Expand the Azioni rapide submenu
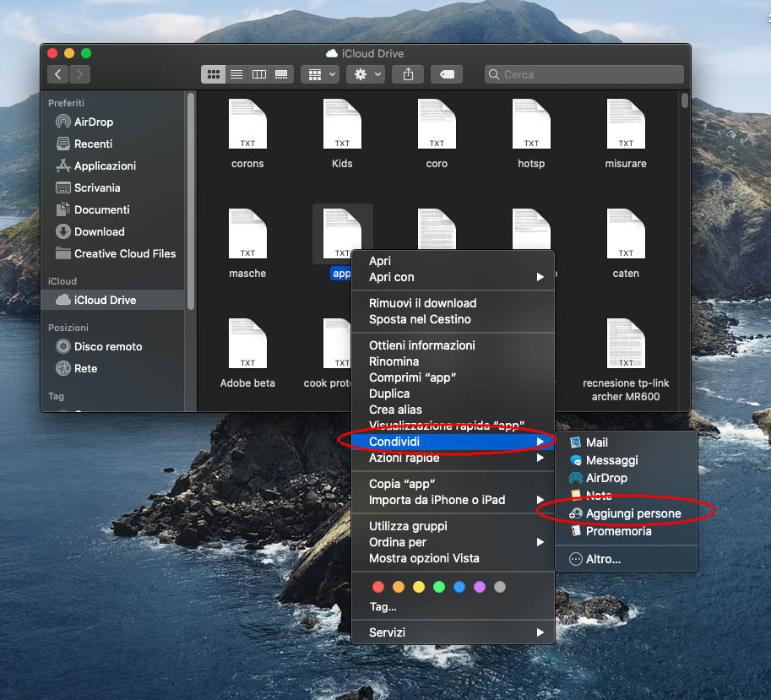 pyautogui.click(x=453, y=459)
